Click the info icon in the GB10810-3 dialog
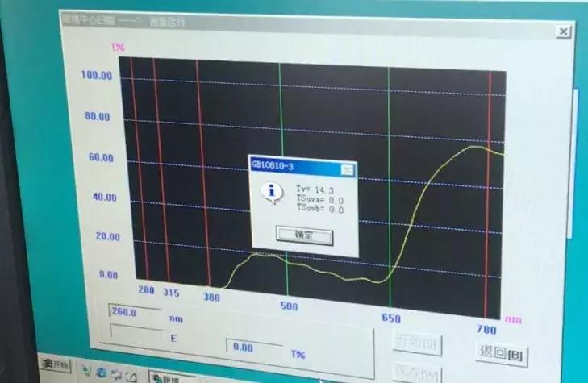Viewport: 588px width, 383px height. coord(272,192)
